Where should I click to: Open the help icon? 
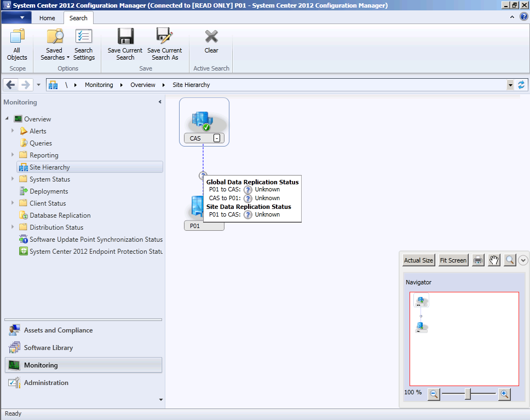pos(523,16)
